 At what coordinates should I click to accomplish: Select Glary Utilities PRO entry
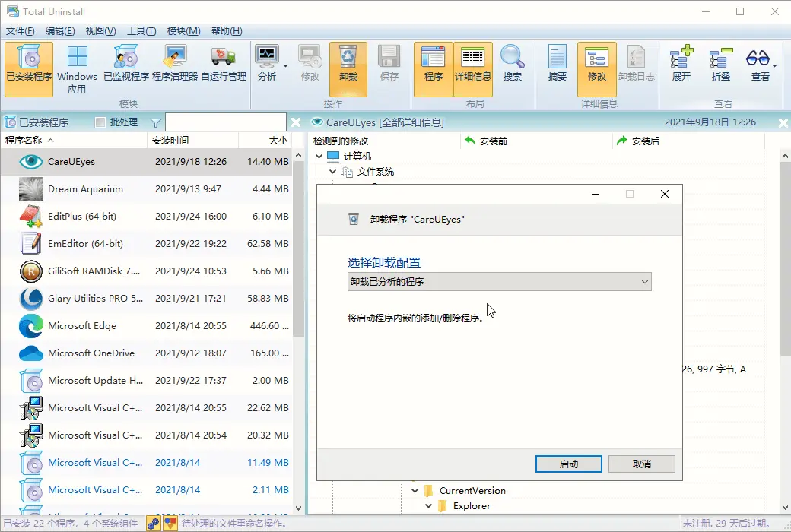(146, 298)
